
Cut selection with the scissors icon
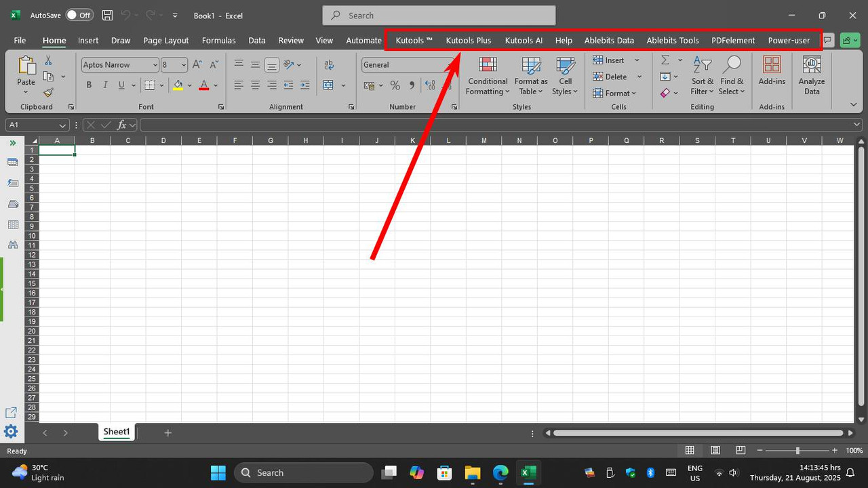(x=48, y=60)
